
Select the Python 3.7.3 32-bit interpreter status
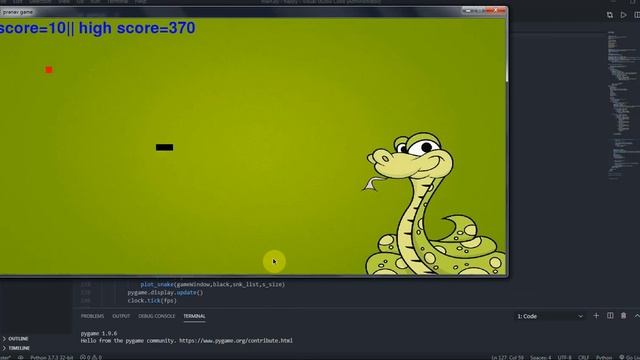coord(51,357)
